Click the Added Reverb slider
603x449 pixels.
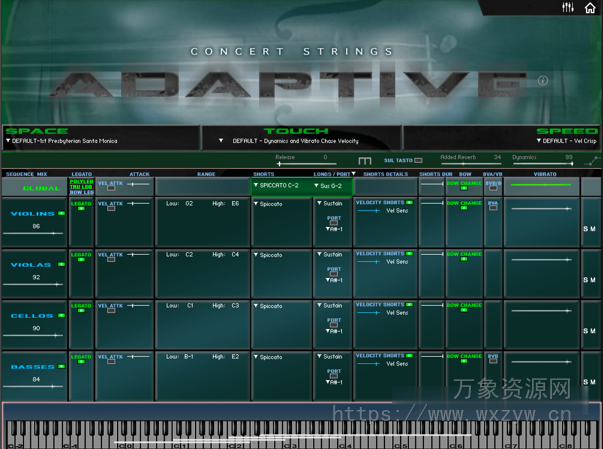(471, 164)
